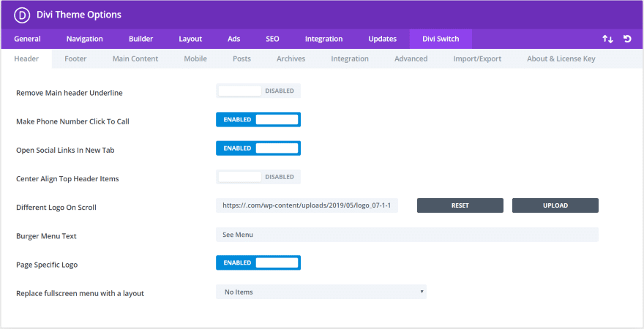Click the reset to defaults icon
The image size is (644, 329).
(x=627, y=39)
